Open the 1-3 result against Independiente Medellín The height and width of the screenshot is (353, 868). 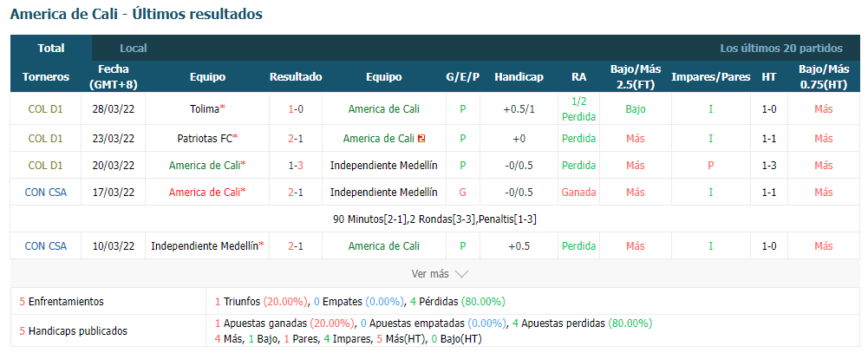pyautogui.click(x=296, y=165)
